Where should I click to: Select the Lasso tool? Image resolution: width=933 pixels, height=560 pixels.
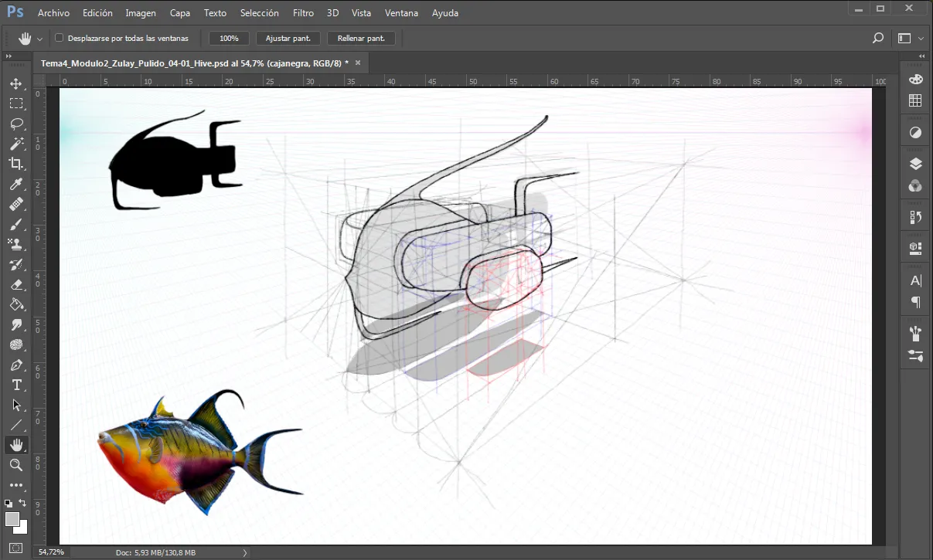point(16,124)
